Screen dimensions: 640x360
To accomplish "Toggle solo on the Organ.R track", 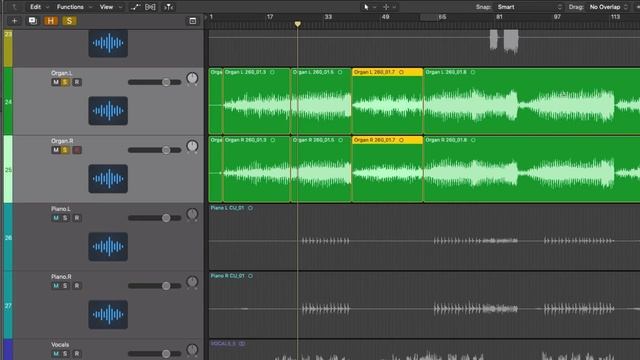I will (x=65, y=150).
